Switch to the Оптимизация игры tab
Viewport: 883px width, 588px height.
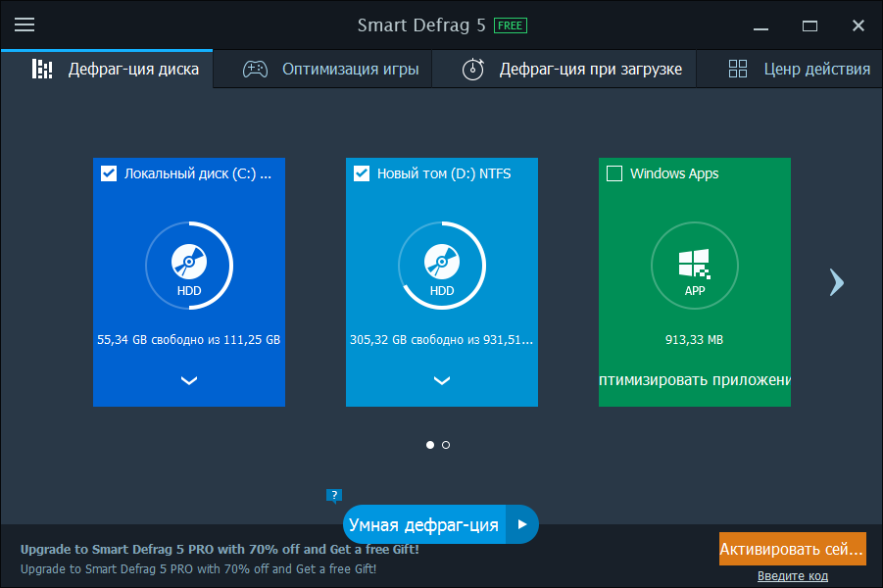coord(350,70)
